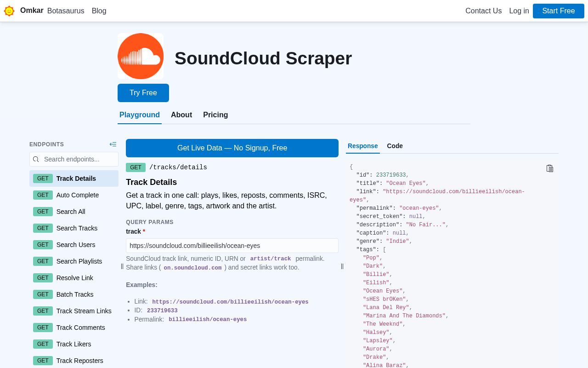
Task: Select the Track Comments endpoint
Action: coord(74,328)
